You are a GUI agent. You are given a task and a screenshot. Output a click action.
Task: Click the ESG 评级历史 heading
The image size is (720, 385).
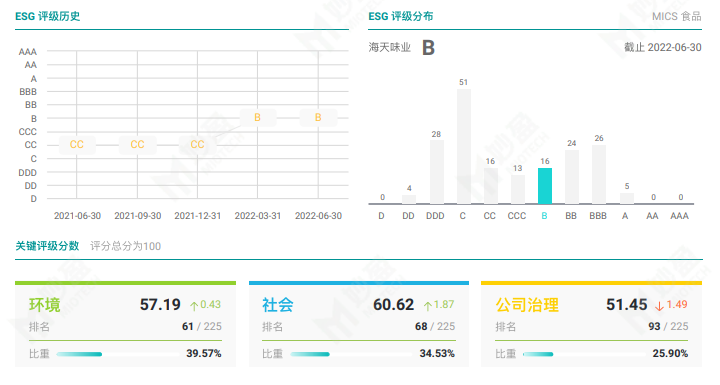[x=48, y=17]
